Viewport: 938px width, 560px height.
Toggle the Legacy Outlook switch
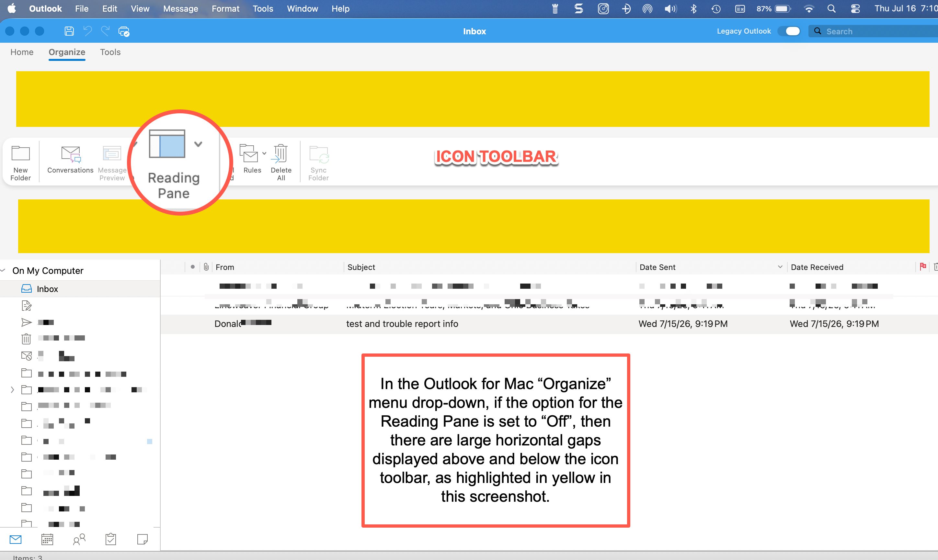789,31
